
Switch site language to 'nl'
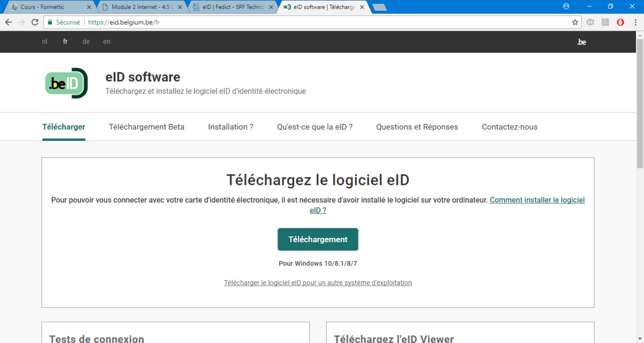45,42
